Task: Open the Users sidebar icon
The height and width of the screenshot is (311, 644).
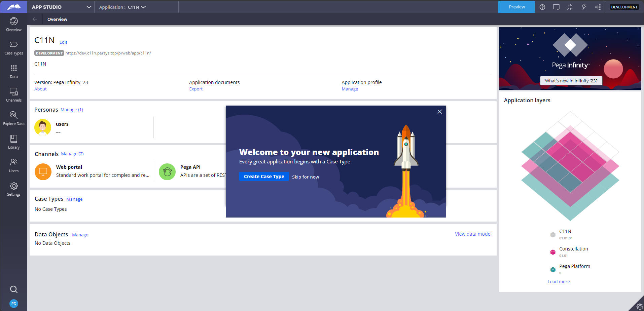Action: click(x=13, y=166)
